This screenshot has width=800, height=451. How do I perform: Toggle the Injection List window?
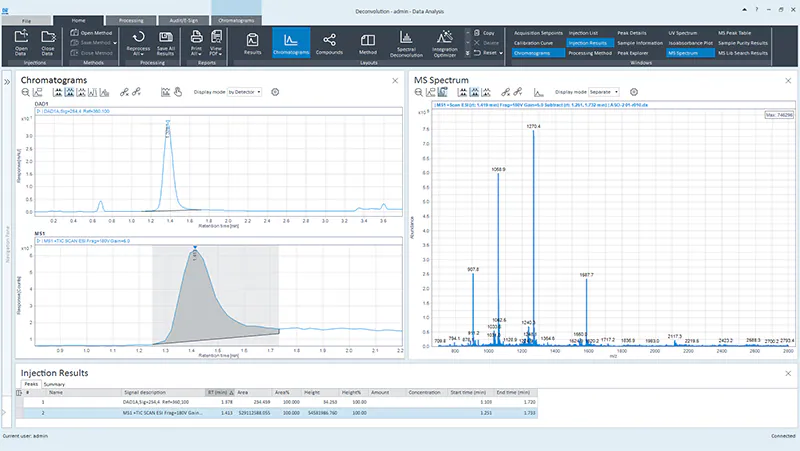(585, 33)
